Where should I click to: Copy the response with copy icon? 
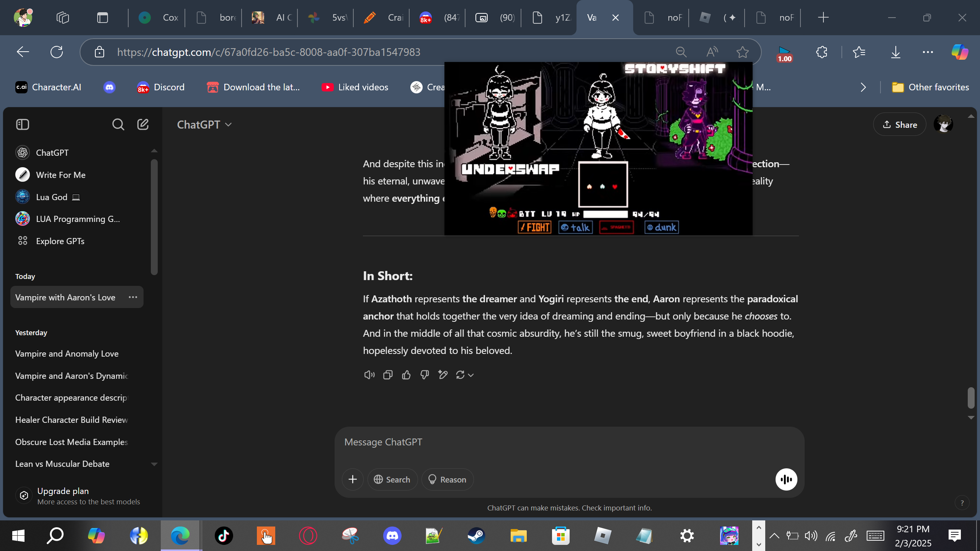point(388,375)
